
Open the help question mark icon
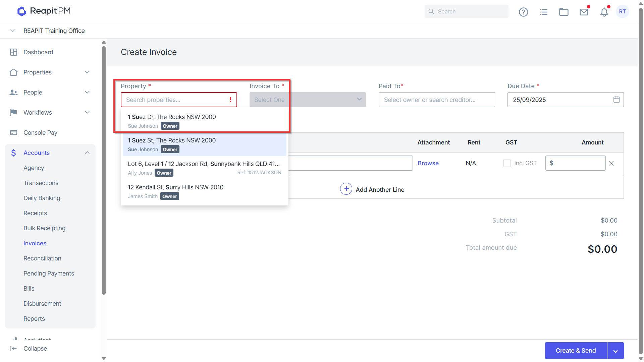click(x=523, y=12)
